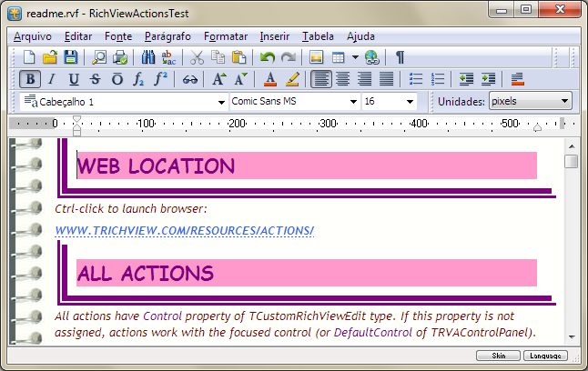Screen dimensions: 588x371
Task: Expand the Cabeçalho 1 style dropdown
Action: pos(221,102)
